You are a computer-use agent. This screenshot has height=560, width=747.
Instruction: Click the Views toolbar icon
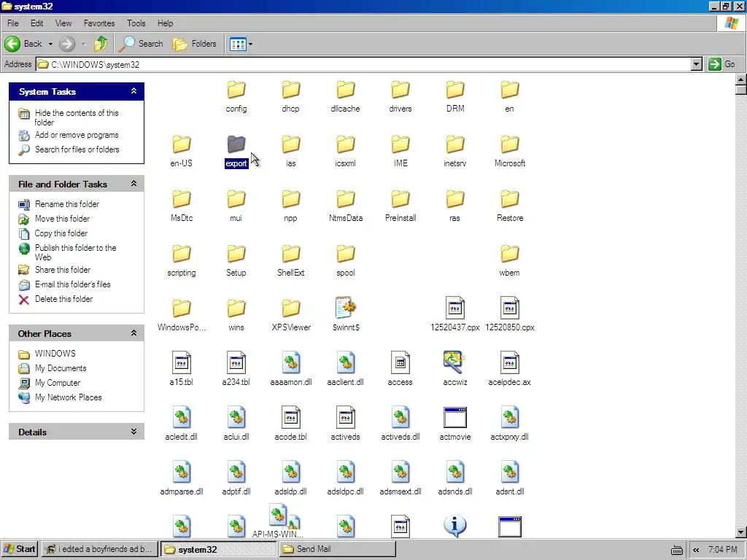[x=238, y=44]
